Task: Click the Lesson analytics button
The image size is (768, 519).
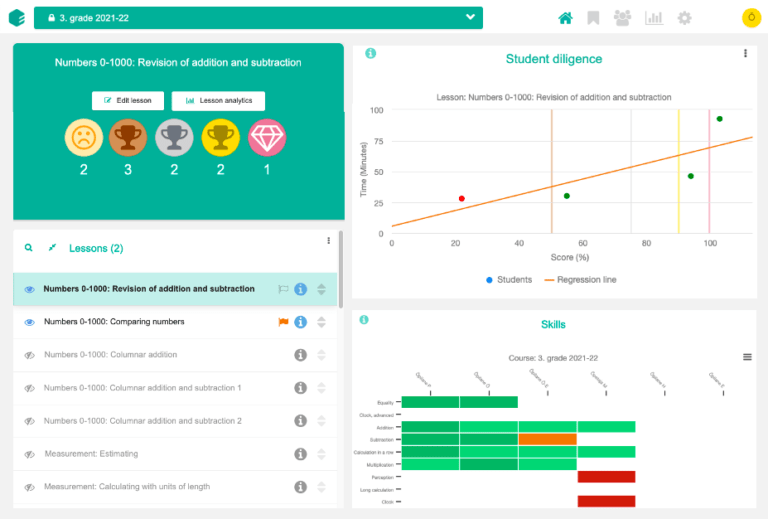Action: [x=218, y=101]
